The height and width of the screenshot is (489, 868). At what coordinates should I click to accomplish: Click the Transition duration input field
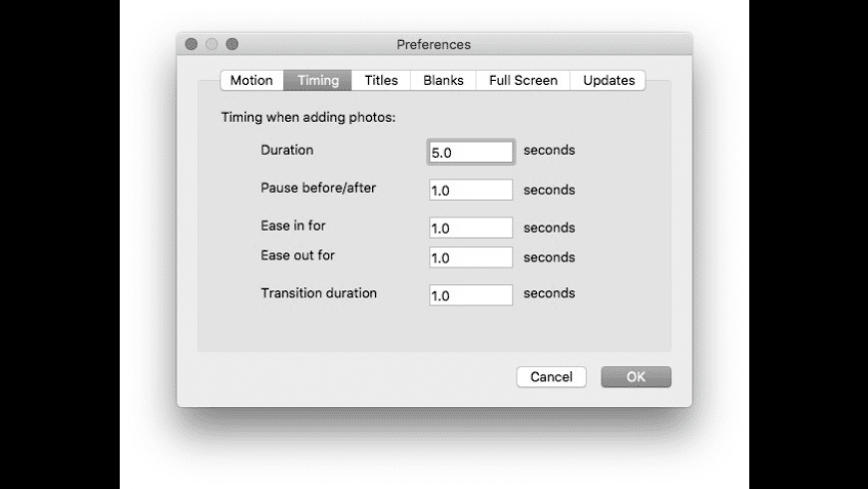click(471, 295)
